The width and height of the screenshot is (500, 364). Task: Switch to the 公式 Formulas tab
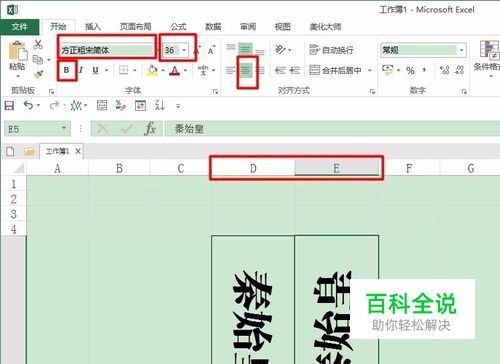(x=178, y=27)
